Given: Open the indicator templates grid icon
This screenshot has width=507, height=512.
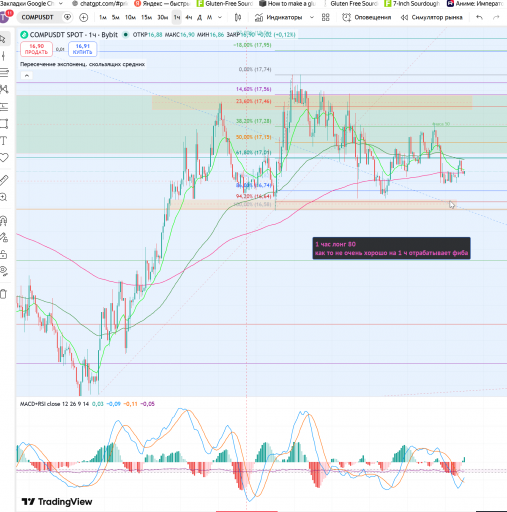Looking at the screenshot, I should point(326,17).
